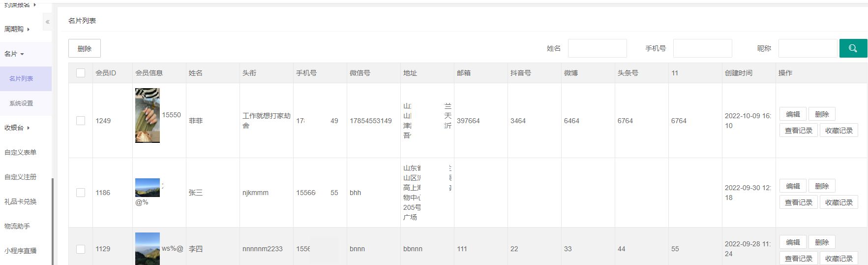The width and height of the screenshot is (868, 265).
Task: Click 收藏记录 for member 1249
Action: click(838, 131)
